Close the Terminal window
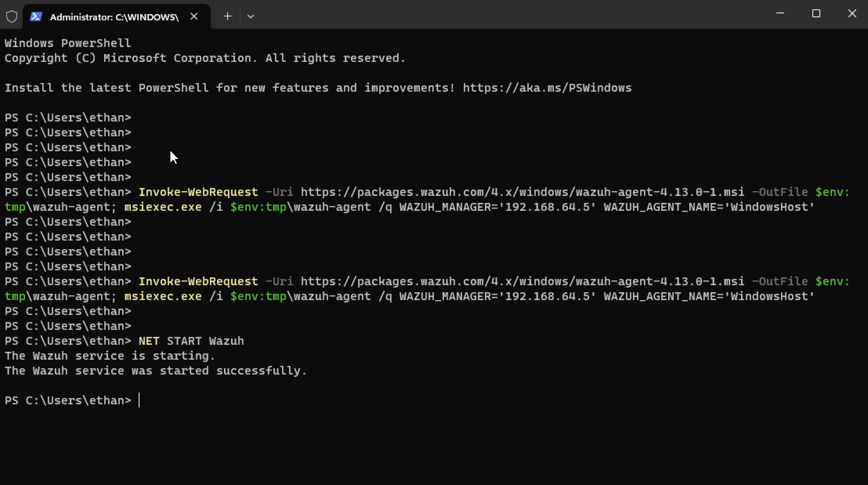The width and height of the screenshot is (868, 485). click(x=852, y=14)
